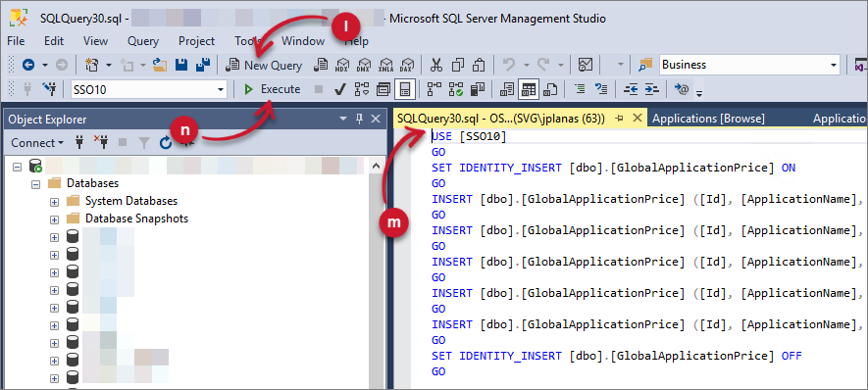Screen dimensions: 868x390
Task: Toggle Include Live Query Statistics
Action: tap(456, 89)
